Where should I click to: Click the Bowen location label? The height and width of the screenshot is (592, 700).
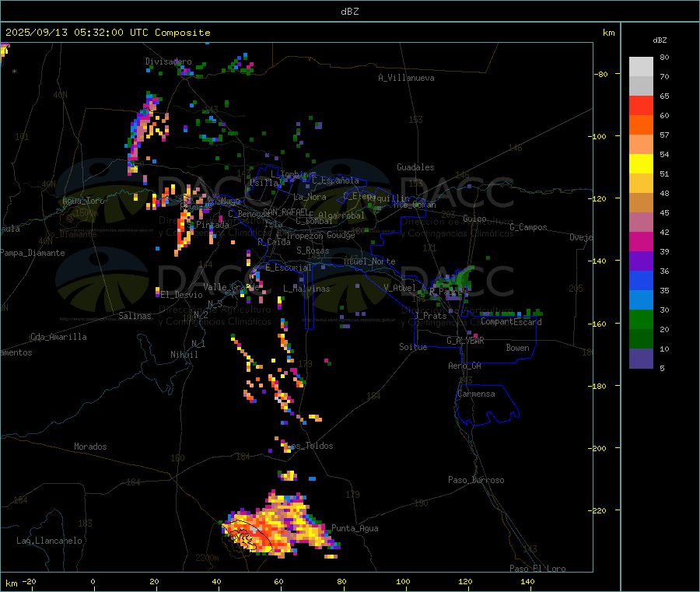(x=517, y=348)
